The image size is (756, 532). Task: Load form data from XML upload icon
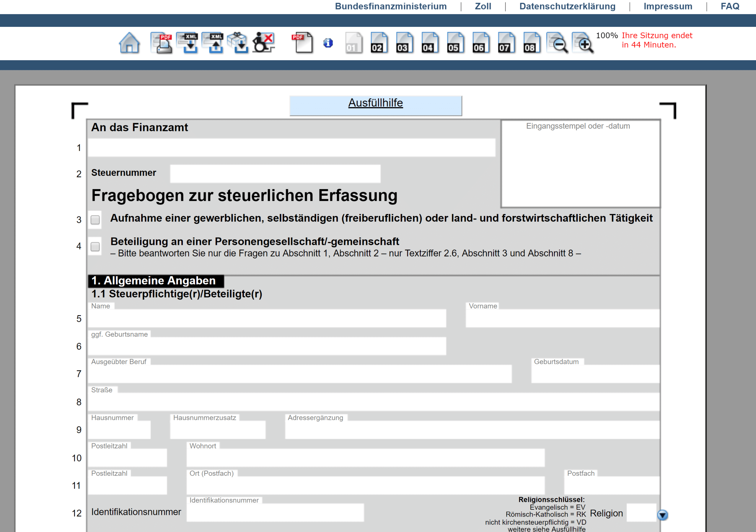pyautogui.click(x=212, y=43)
